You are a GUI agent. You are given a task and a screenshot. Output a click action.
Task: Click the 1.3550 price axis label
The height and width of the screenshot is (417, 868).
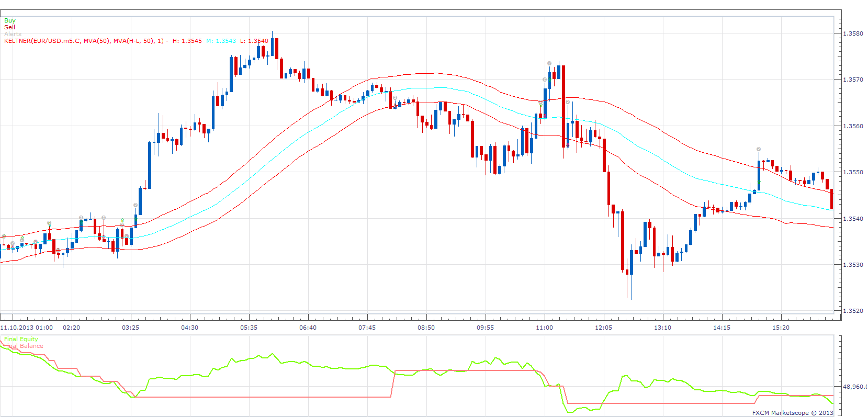point(853,172)
